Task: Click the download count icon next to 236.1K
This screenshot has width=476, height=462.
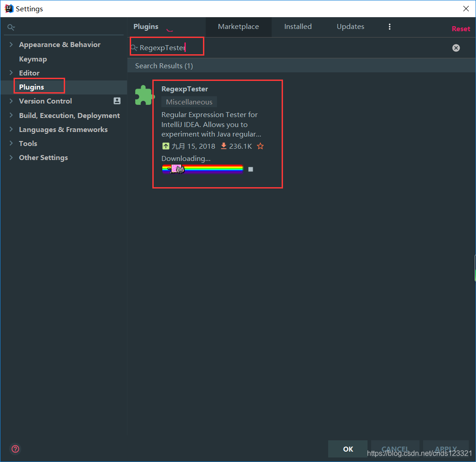Action: [223, 146]
